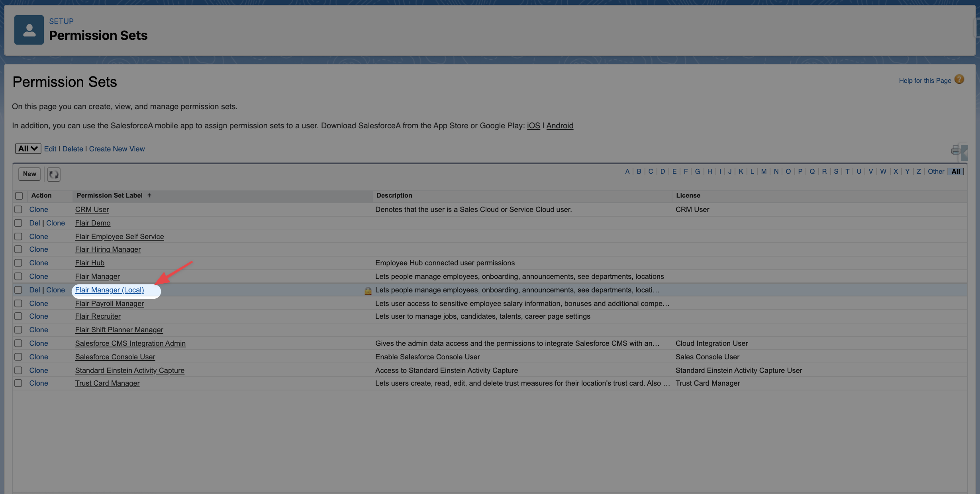The image size is (980, 494).
Task: Clone the Flair Payroll Manager set
Action: click(x=39, y=304)
